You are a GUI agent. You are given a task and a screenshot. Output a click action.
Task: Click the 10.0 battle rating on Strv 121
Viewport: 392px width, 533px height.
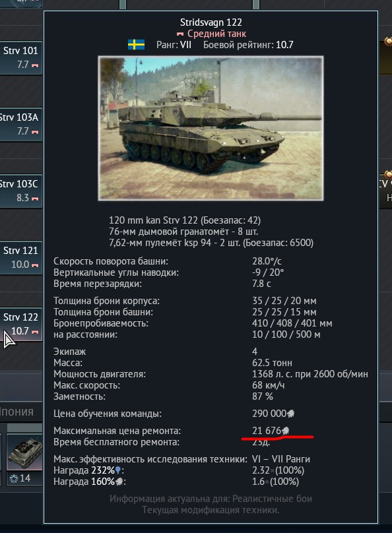20,265
